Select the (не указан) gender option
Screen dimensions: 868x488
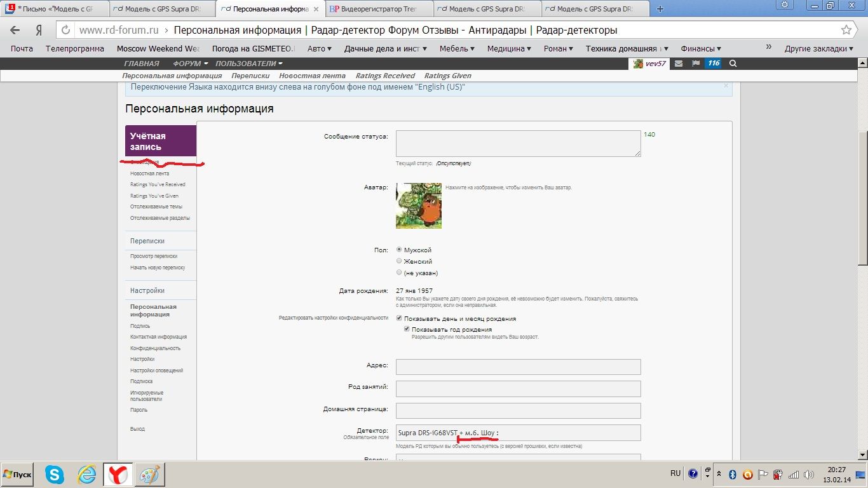[399, 273]
